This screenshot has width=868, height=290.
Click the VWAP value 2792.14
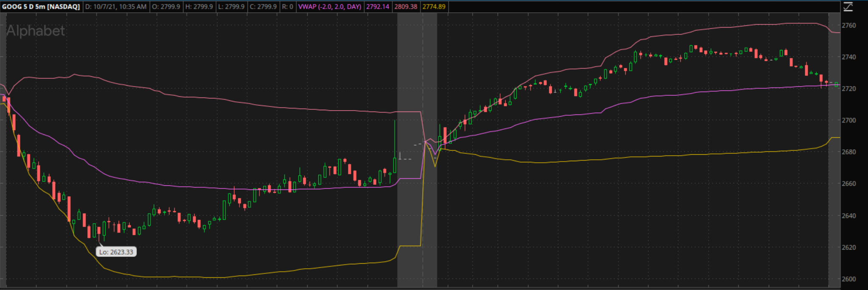point(378,7)
